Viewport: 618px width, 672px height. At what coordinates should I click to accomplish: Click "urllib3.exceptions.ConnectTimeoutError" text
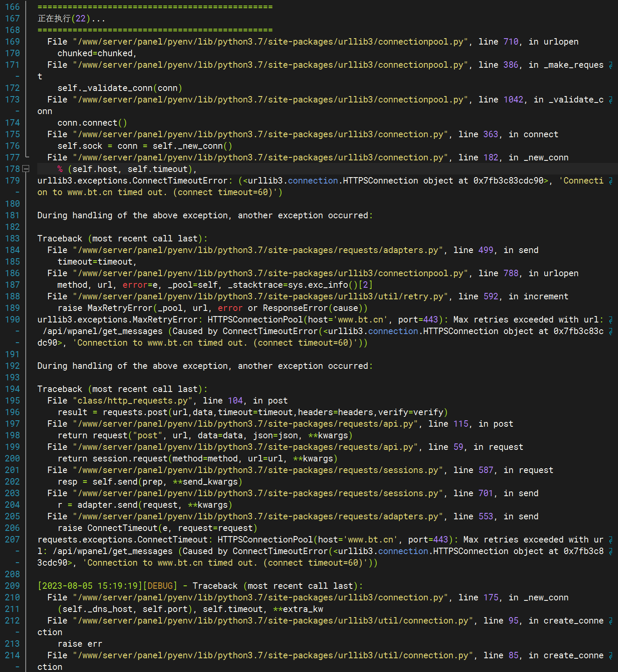point(132,181)
